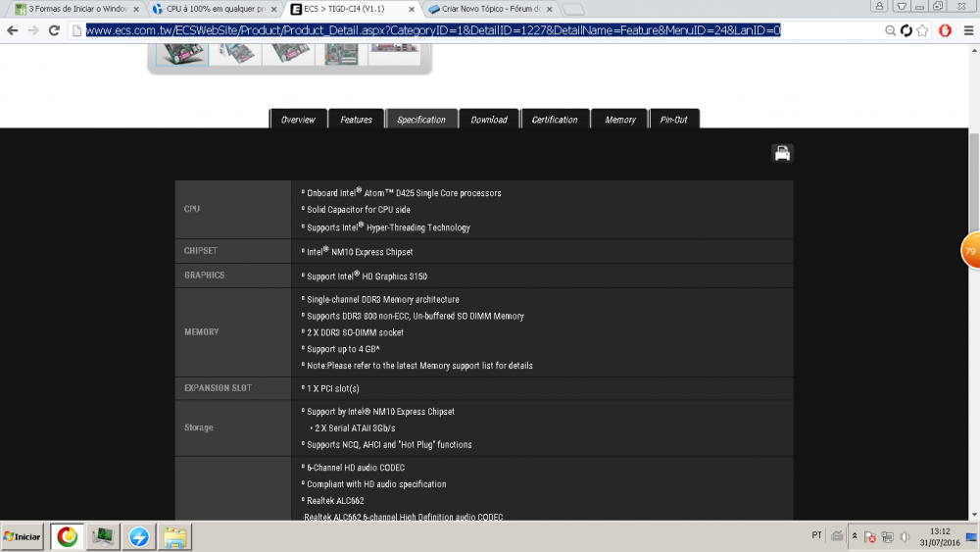The height and width of the screenshot is (552, 980).
Task: Open the browser hamburger menu
Action: click(x=966, y=30)
